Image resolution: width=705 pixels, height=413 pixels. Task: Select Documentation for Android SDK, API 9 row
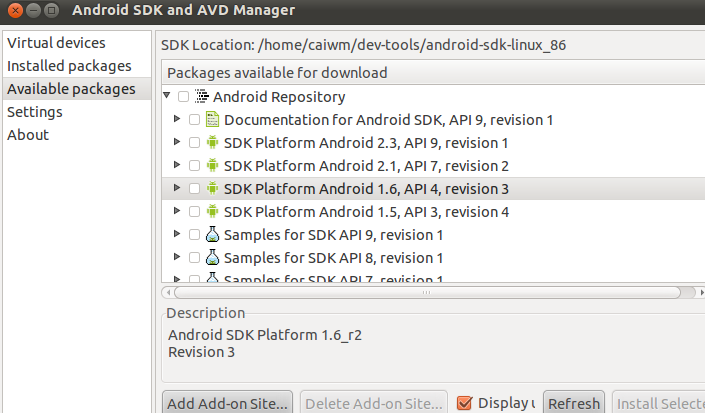[x=433, y=120]
